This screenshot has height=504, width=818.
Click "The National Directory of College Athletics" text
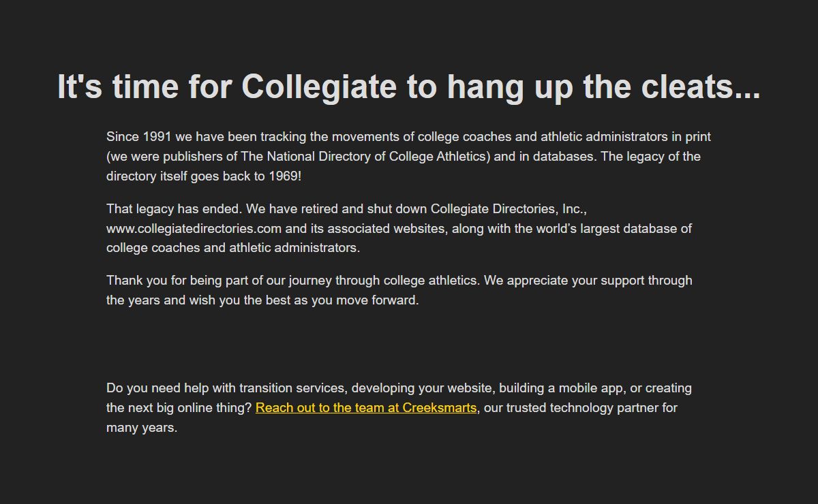click(365, 156)
